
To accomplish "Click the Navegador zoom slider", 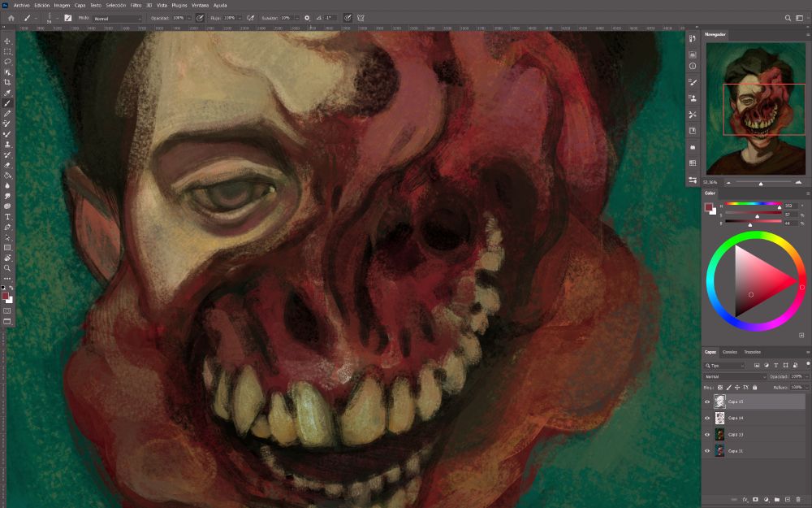I will coord(761,183).
